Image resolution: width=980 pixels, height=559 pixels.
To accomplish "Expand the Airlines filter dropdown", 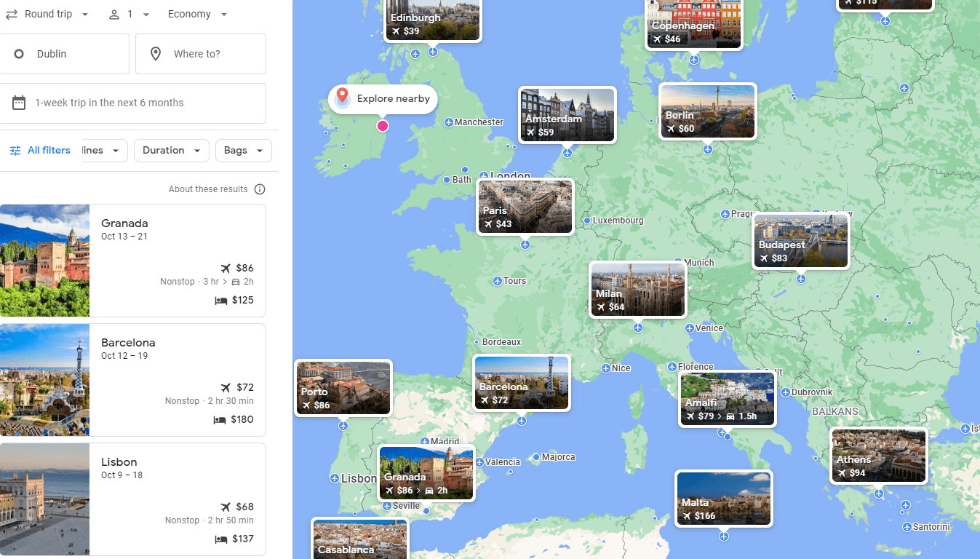I will pos(104,151).
